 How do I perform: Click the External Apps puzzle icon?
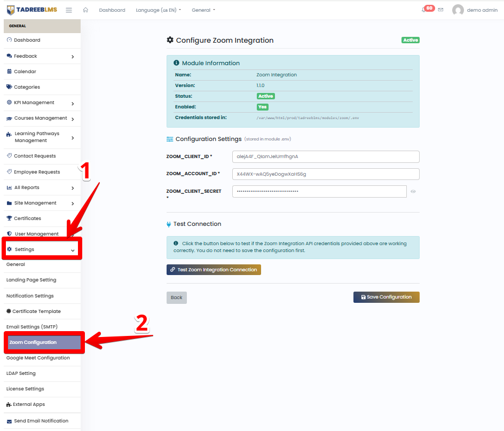[9, 404]
